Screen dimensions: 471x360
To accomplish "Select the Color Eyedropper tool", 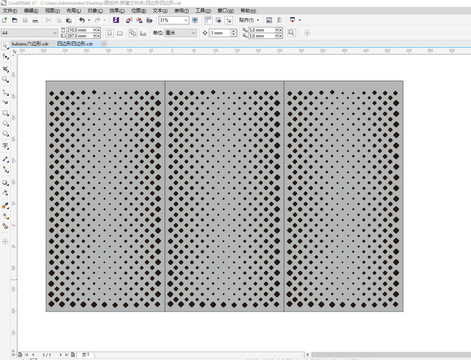I will click(x=5, y=206).
